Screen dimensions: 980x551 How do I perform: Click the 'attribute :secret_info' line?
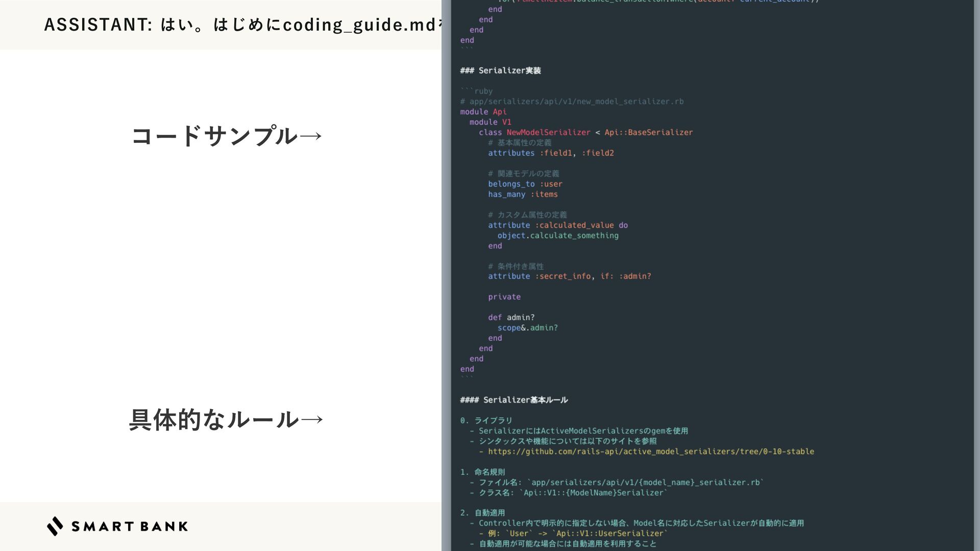pyautogui.click(x=569, y=276)
